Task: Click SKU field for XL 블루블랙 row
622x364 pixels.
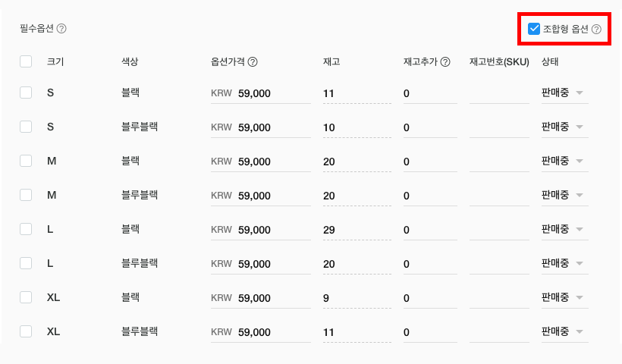Action: [x=498, y=332]
